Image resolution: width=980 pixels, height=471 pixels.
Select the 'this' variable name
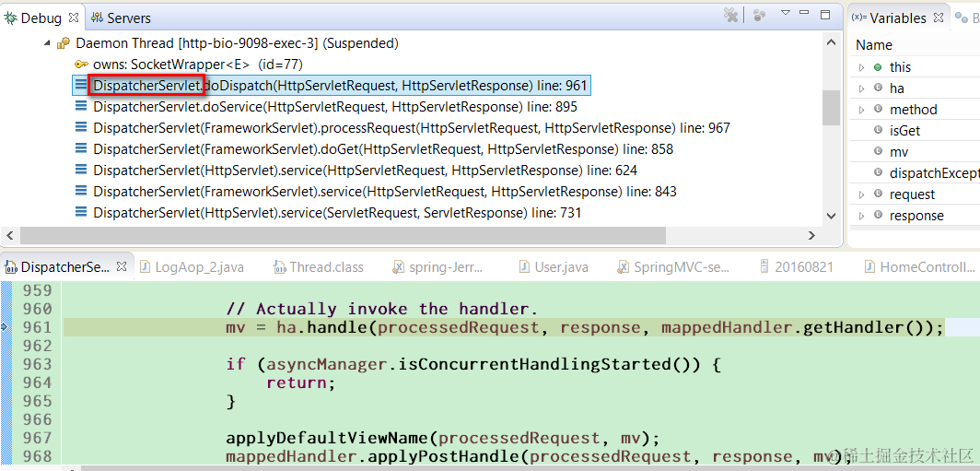pos(901,67)
